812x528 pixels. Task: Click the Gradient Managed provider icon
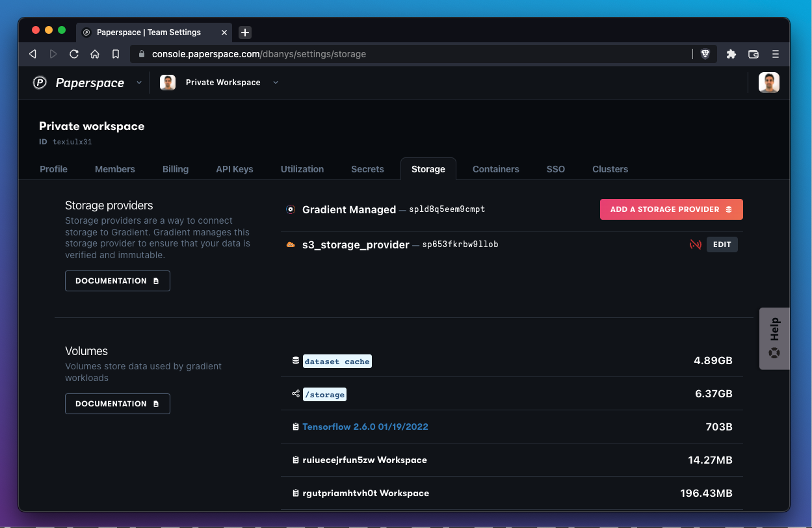[x=291, y=209]
